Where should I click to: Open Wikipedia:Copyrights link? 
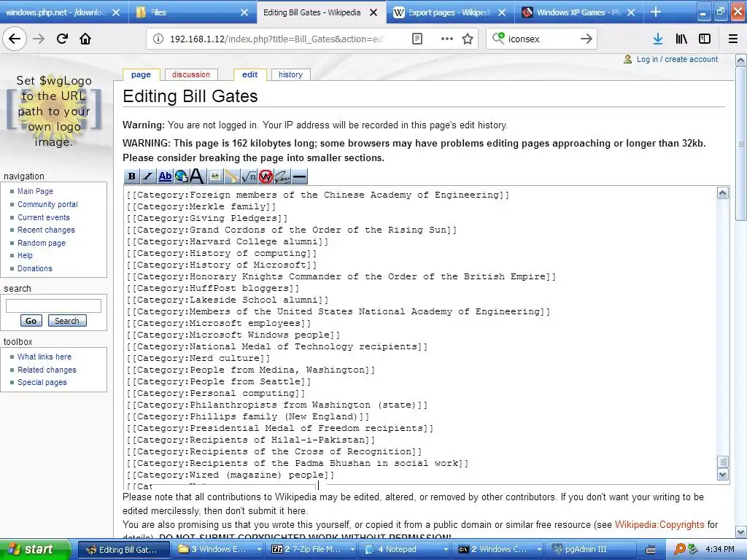[659, 524]
